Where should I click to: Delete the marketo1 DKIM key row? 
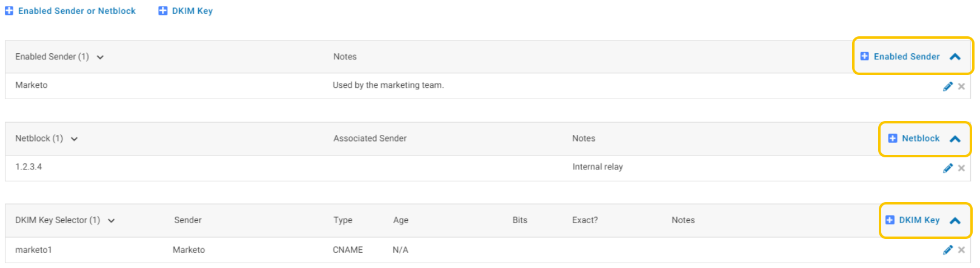(961, 250)
